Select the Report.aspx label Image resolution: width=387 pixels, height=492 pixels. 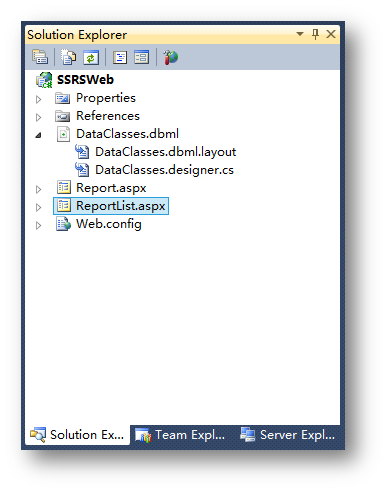tap(111, 188)
